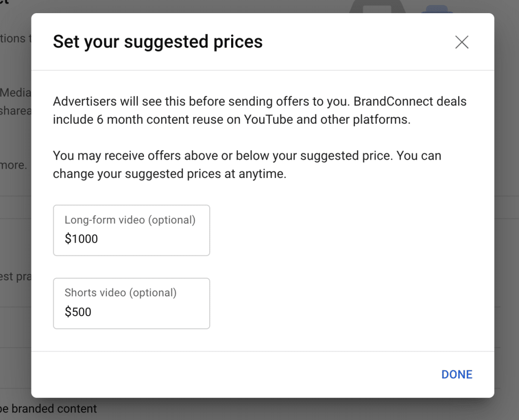Click the 'Set your suggested prices' heading
519x420 pixels.
point(158,42)
